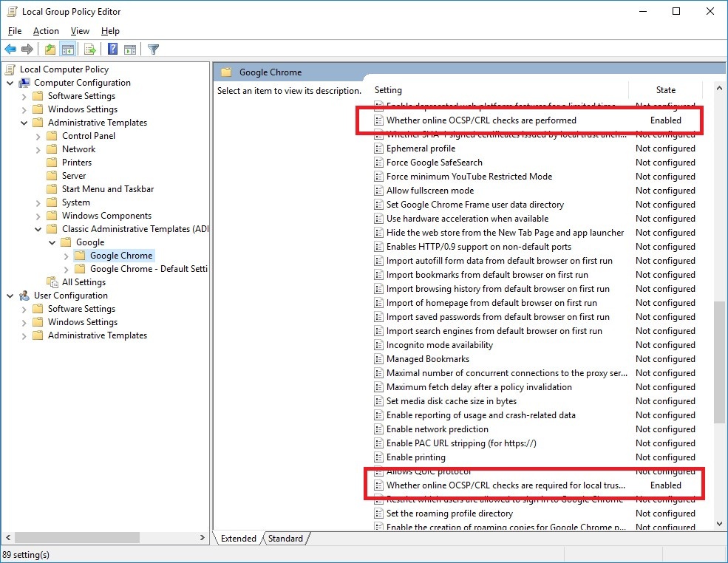Click the User Configuration user icon
728x563 pixels.
pos(24,296)
